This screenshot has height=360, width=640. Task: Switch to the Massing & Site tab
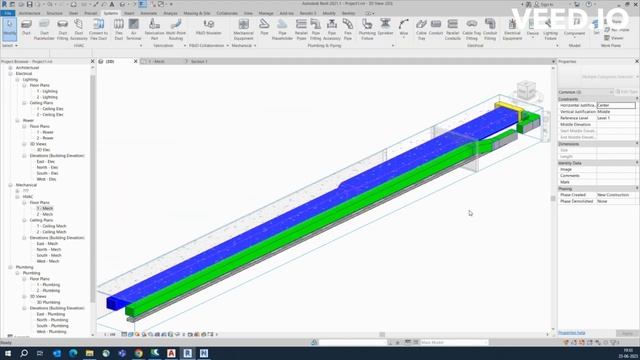tap(197, 13)
